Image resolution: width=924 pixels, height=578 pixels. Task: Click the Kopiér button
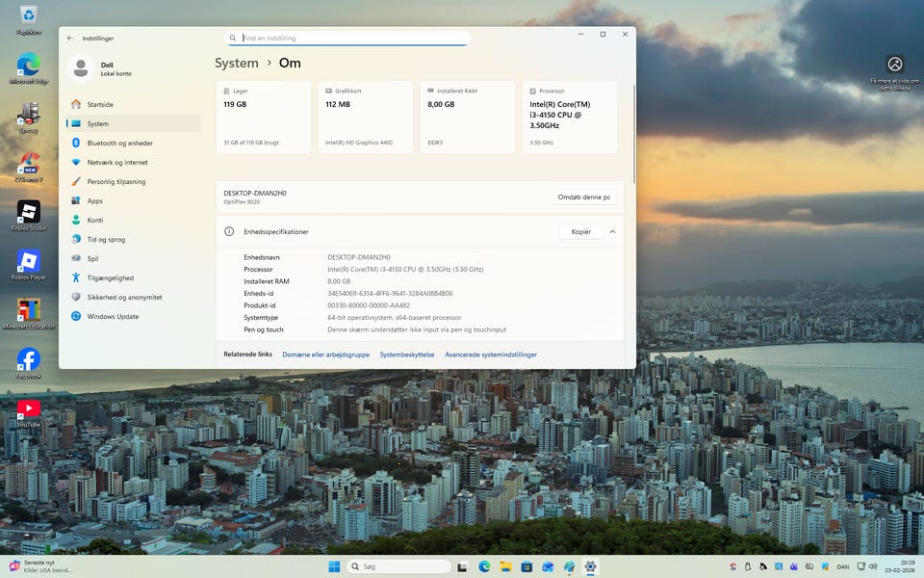(580, 232)
